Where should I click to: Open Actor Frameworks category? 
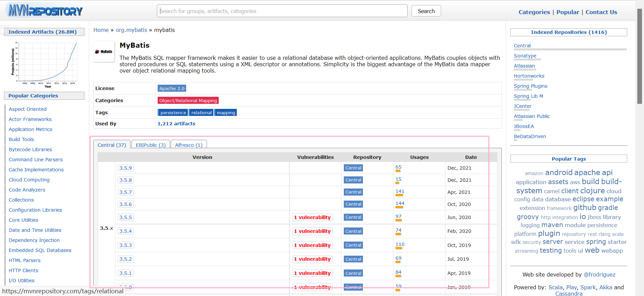[x=30, y=119]
